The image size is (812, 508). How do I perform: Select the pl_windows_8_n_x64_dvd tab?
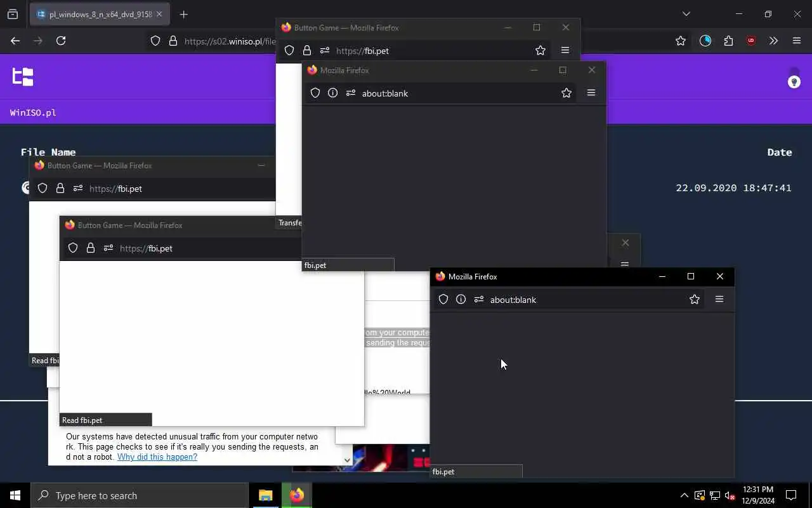point(100,14)
